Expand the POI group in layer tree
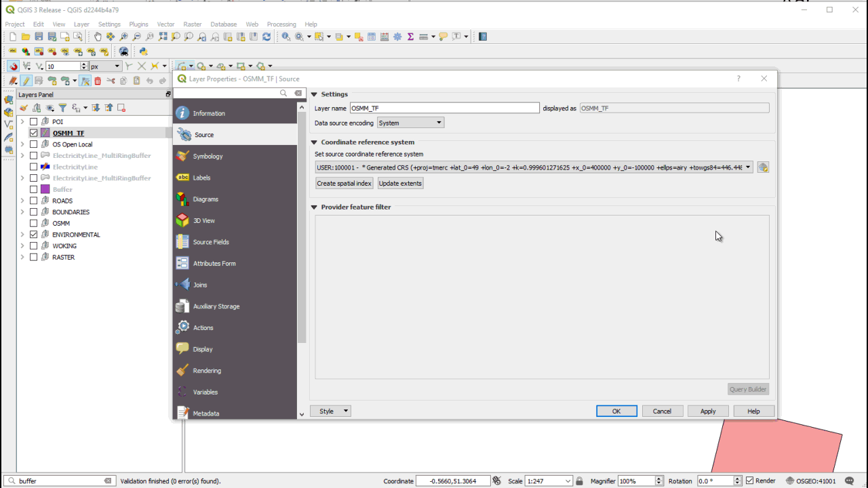868x488 pixels. [x=22, y=122]
